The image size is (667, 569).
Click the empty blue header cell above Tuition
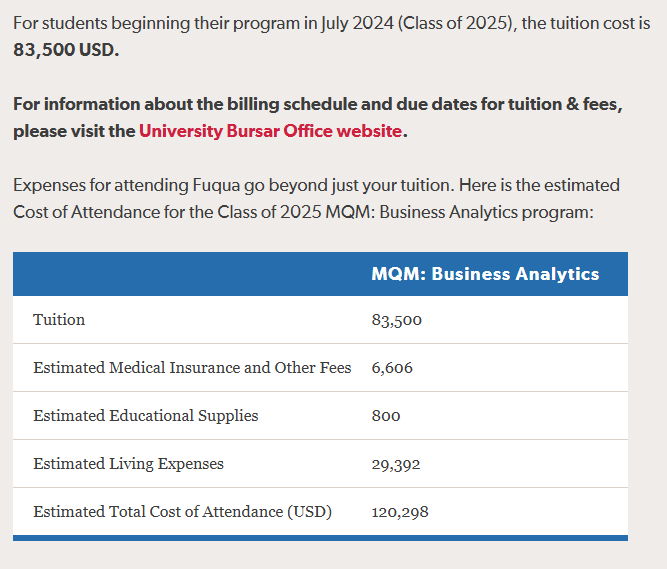point(190,274)
